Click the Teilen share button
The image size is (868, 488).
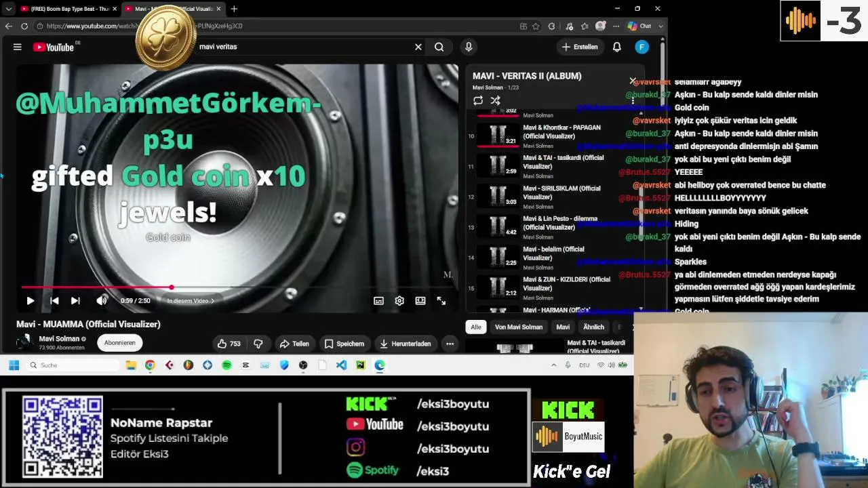pos(294,344)
